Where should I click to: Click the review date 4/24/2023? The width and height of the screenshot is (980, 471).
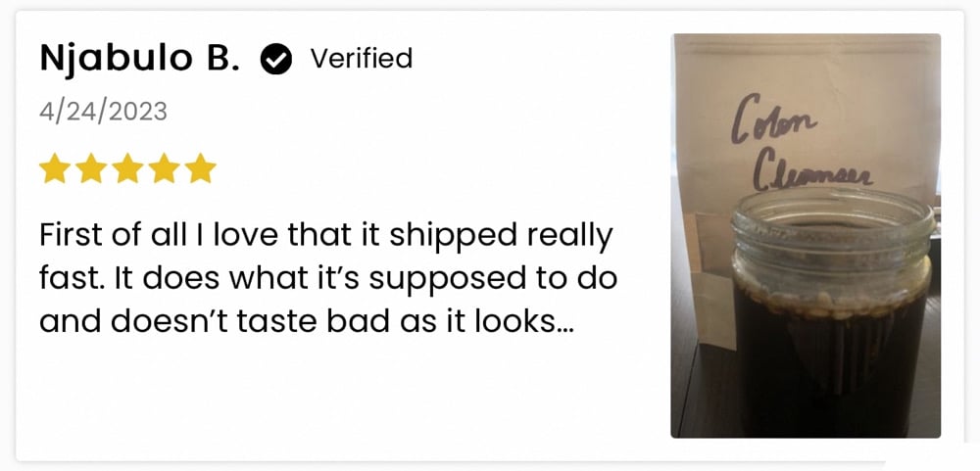point(103,112)
